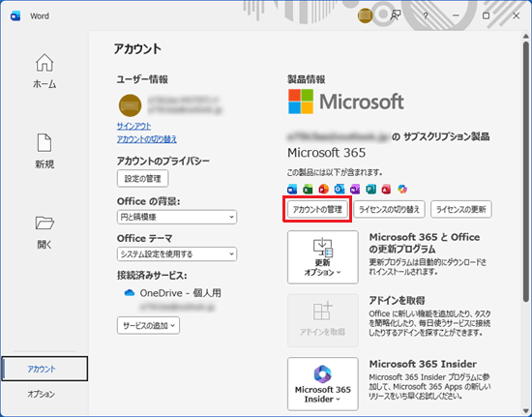Screen dimensions: 532x417
Task: Click the OneNote app icon in product list
Action: 355,189
